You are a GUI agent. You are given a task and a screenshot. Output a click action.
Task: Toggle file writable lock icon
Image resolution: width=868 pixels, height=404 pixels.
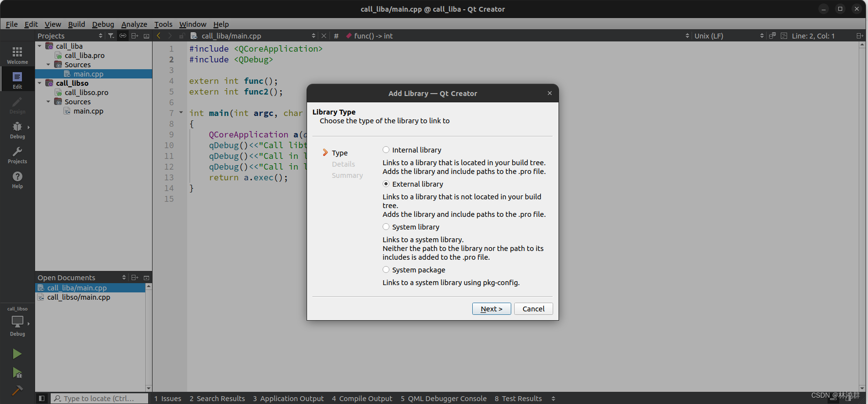pos(181,36)
